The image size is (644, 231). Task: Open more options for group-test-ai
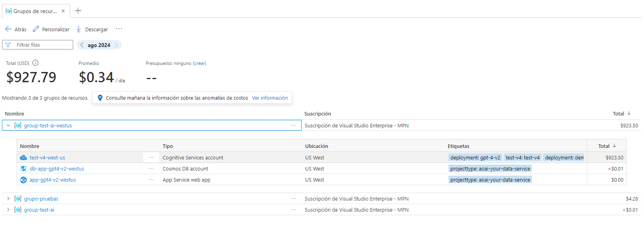point(293,210)
